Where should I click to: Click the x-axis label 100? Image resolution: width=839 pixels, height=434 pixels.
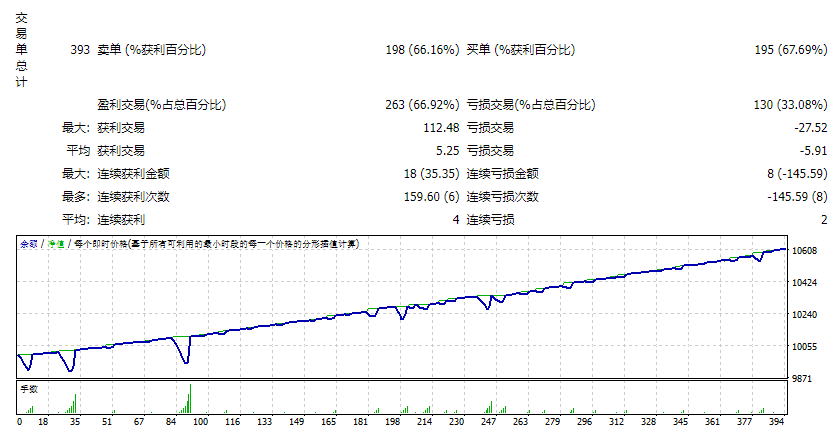[x=200, y=422]
